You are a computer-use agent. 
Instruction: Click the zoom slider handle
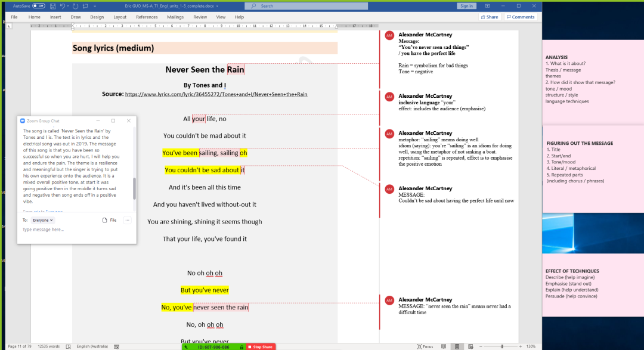tap(502, 346)
